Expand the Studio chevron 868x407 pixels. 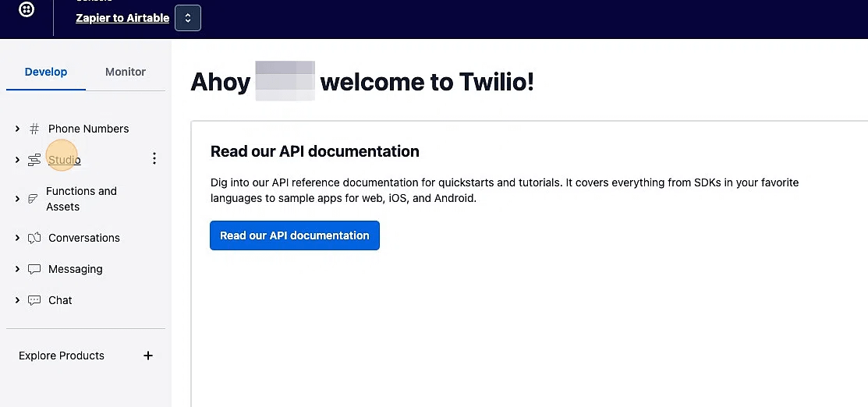coord(17,160)
